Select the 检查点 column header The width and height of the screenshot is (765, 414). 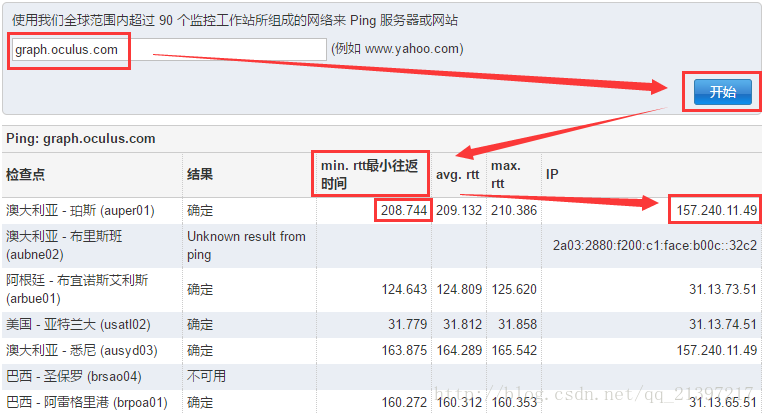click(x=25, y=175)
